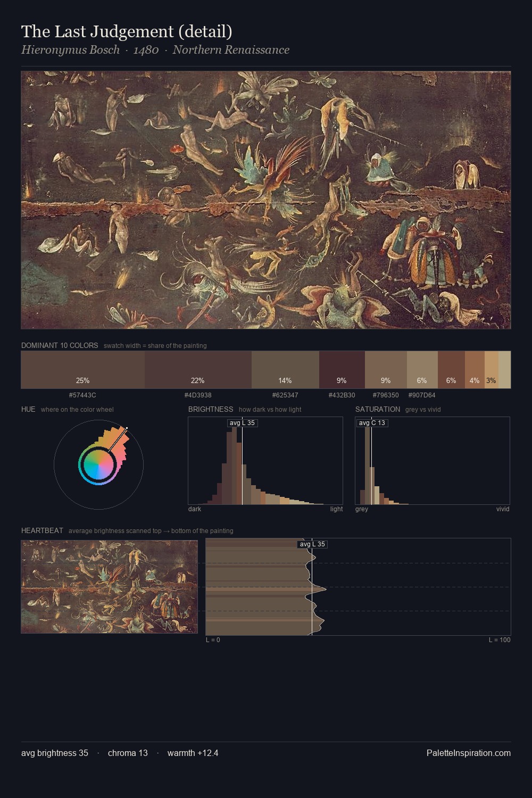Click the 'BRIGHTNESS' section heading
This screenshot has width=532, height=798.
(211, 409)
